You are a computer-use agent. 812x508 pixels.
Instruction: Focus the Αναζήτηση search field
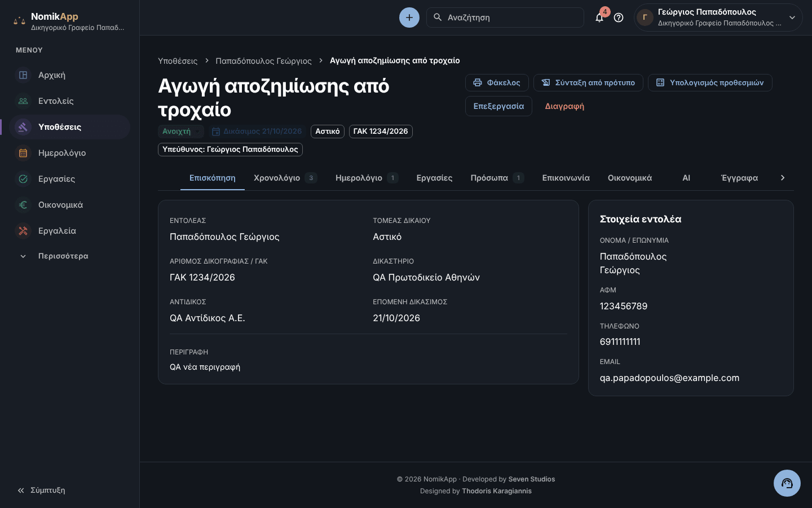(505, 17)
